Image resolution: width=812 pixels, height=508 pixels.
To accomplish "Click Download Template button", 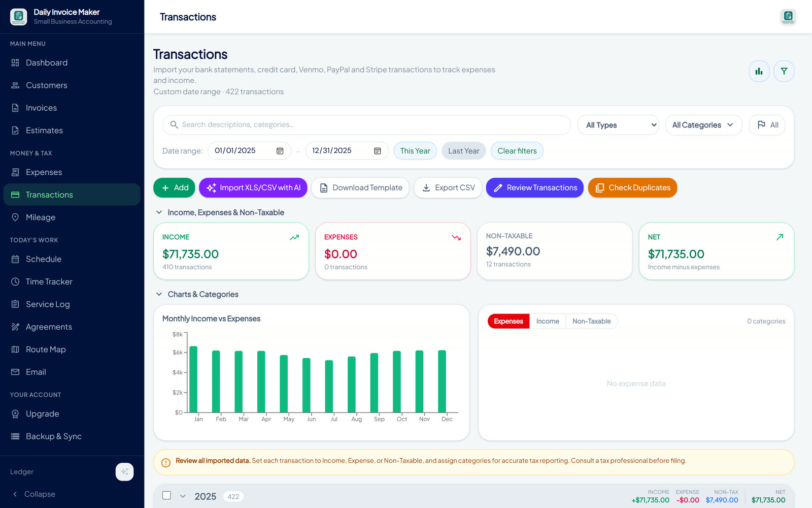I will click(360, 187).
